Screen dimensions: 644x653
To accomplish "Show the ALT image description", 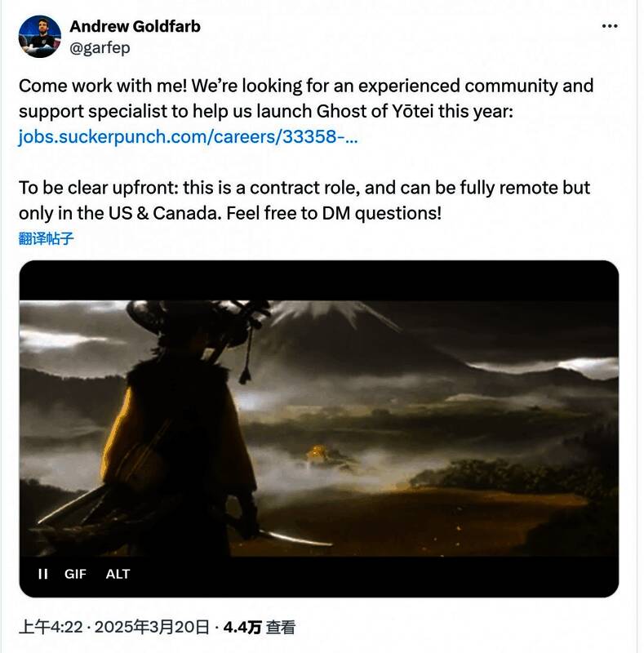I will tap(118, 574).
